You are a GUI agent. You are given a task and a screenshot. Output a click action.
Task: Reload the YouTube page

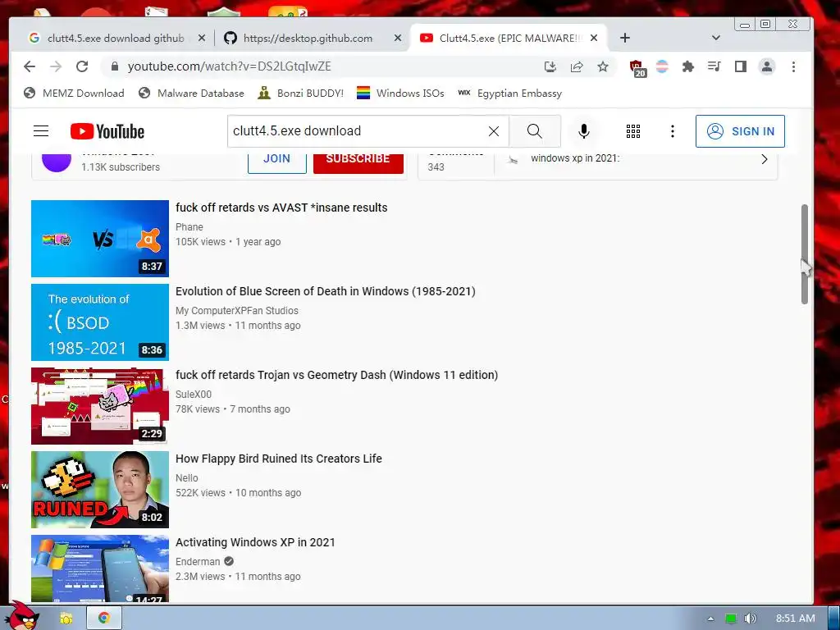point(82,66)
